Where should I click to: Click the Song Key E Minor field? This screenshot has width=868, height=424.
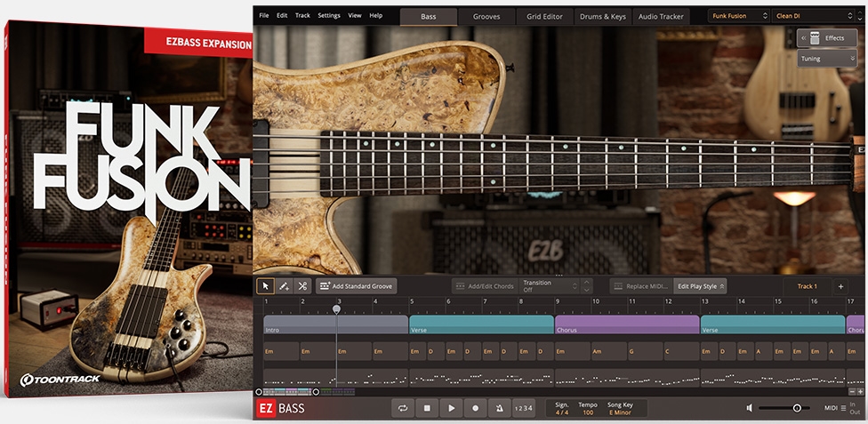point(620,409)
